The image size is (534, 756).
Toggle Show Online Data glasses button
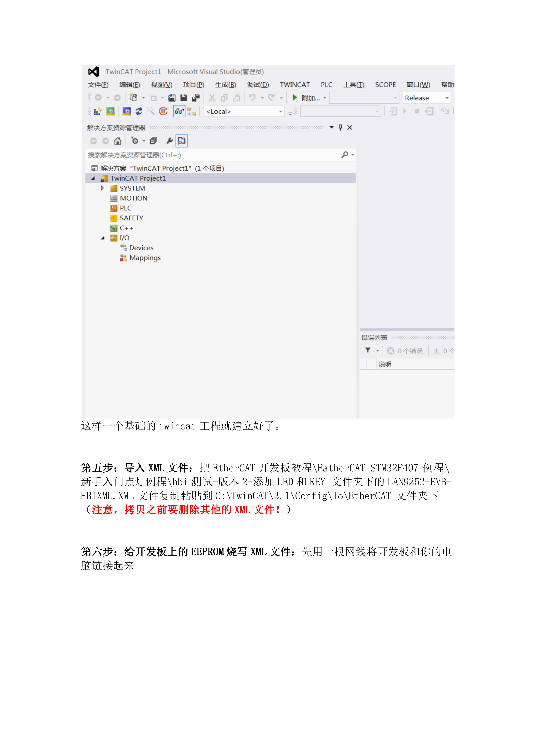(179, 111)
